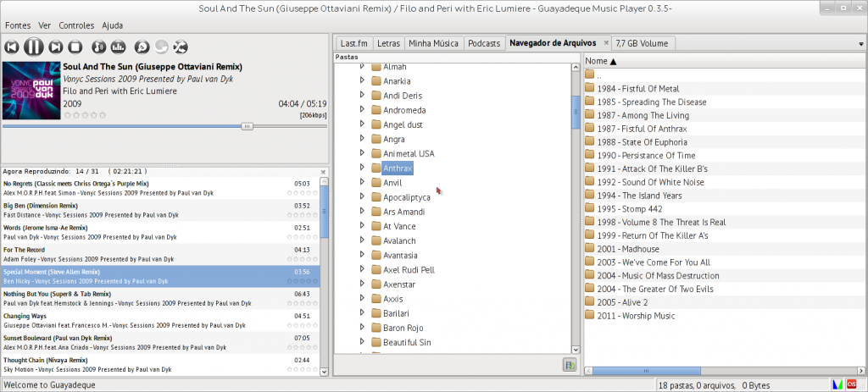
Task: Click the blue-green status bar icon
Action: pyautogui.click(x=837, y=384)
